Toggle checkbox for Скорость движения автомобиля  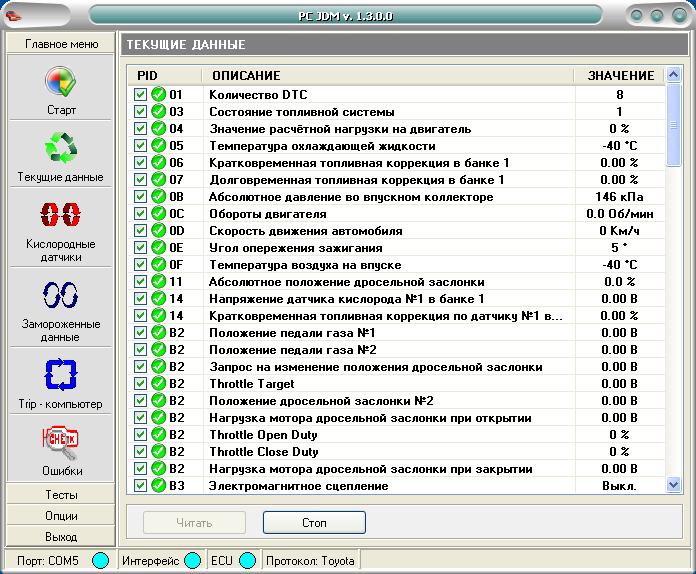[x=141, y=231]
